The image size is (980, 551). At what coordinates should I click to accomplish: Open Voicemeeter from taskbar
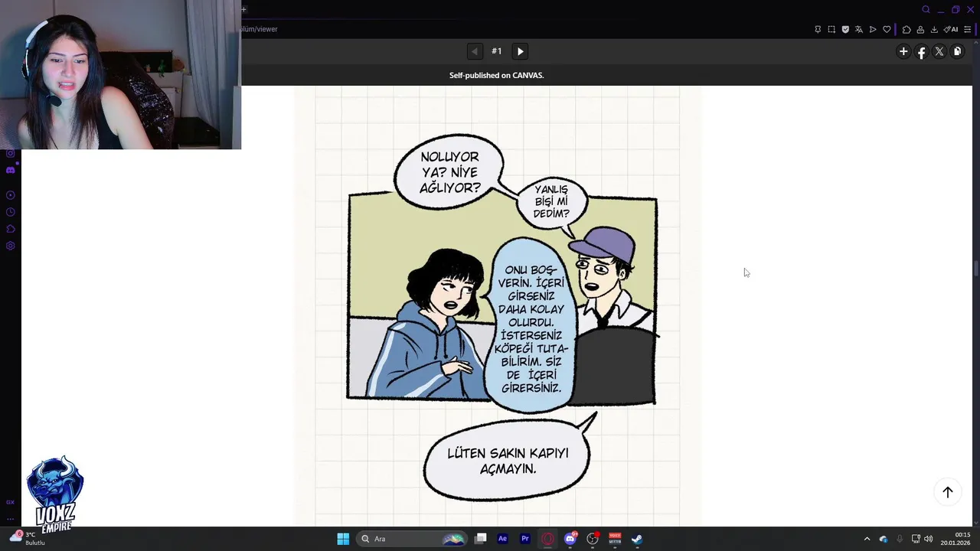pos(615,539)
